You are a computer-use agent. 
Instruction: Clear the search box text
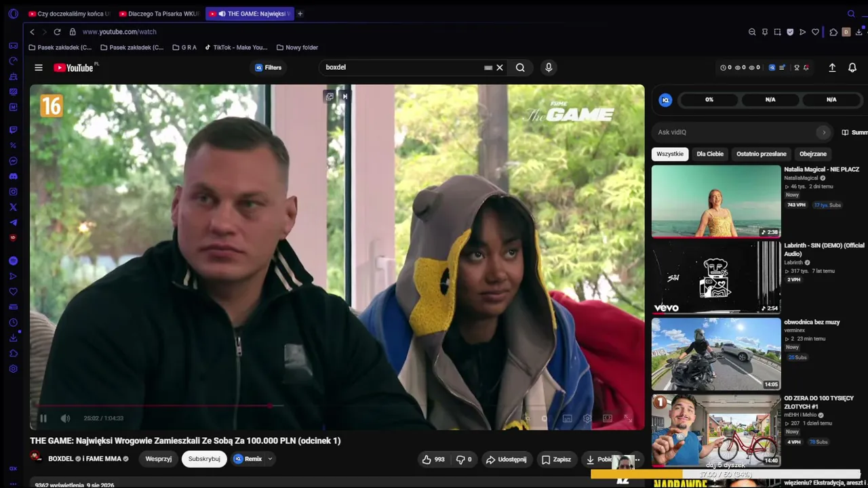click(x=500, y=68)
